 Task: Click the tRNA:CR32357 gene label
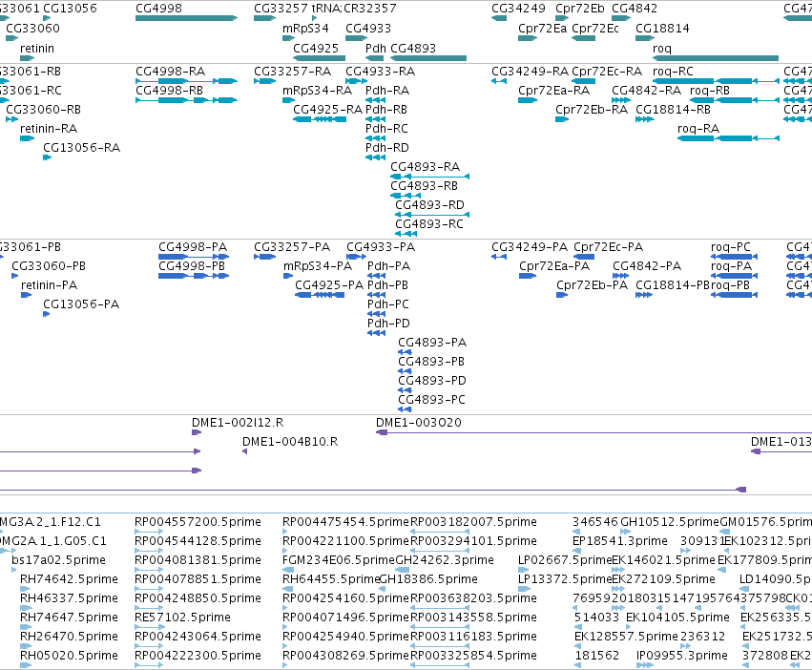click(354, 9)
